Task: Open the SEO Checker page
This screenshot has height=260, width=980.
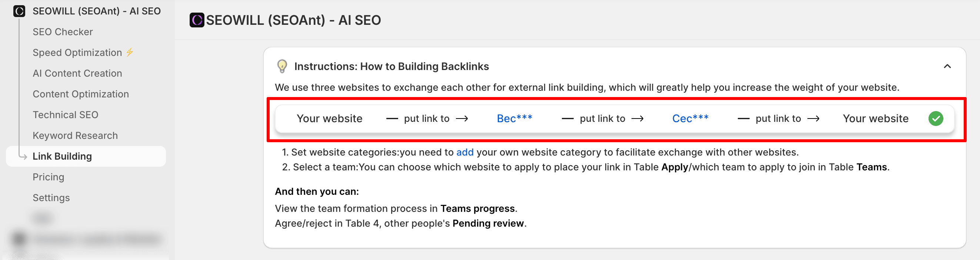Action: 63,32
